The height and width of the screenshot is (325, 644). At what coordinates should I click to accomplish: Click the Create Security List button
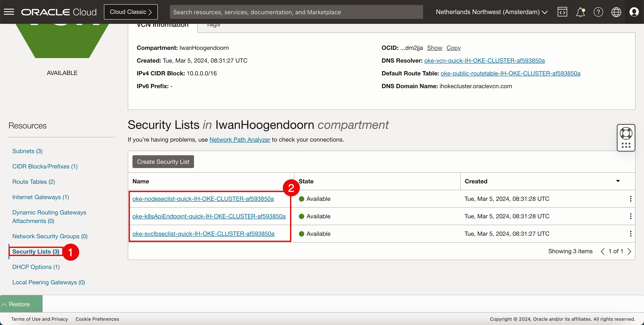pos(163,162)
